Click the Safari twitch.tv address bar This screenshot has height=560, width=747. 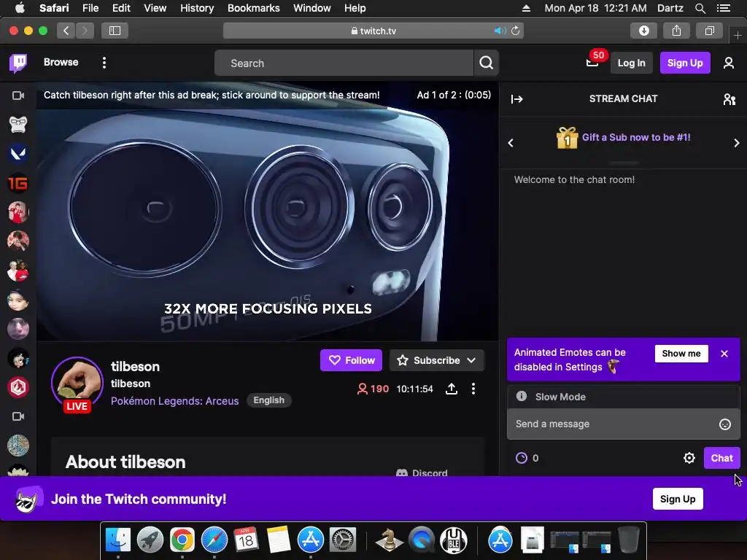[x=373, y=31]
